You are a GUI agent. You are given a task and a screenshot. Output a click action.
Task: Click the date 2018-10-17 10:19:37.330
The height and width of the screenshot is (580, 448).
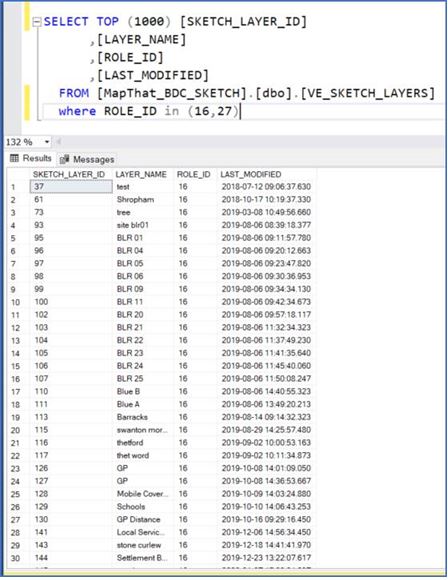[x=266, y=200]
